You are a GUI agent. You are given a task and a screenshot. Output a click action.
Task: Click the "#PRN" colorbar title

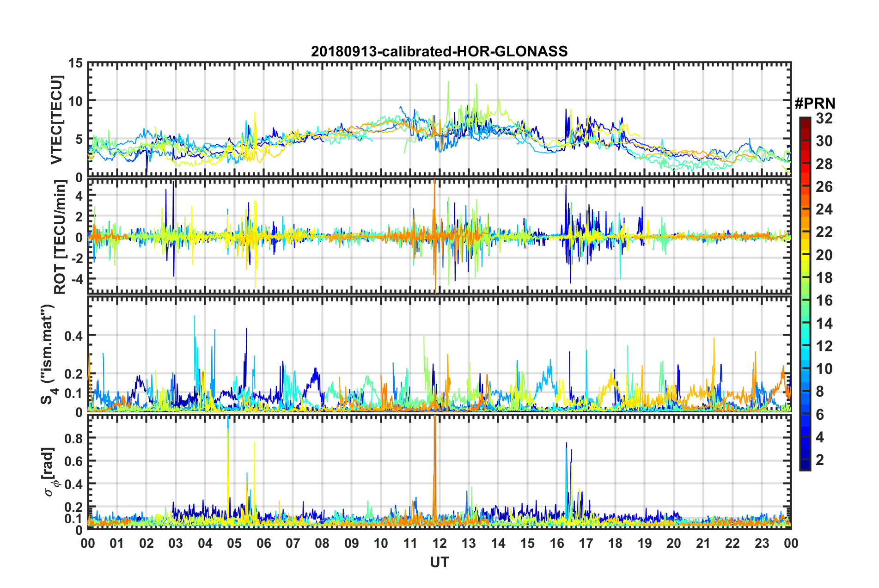click(x=815, y=104)
